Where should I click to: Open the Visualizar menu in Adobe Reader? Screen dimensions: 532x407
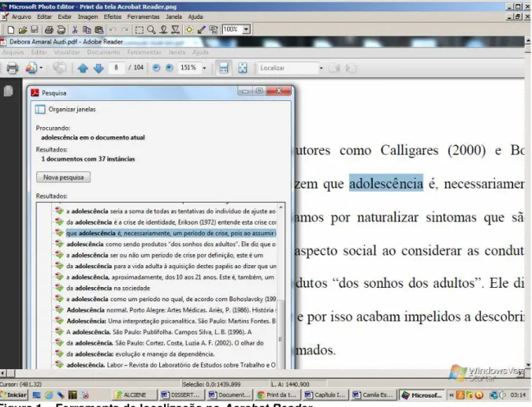point(67,52)
